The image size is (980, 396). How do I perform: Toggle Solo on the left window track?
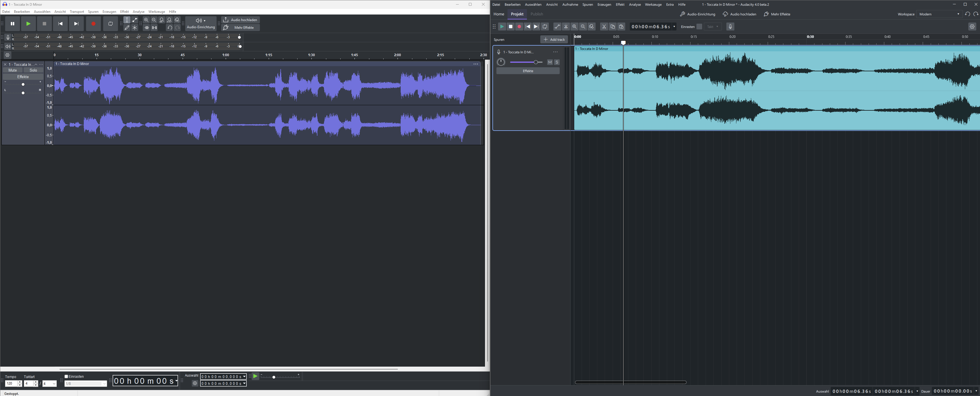coord(33,70)
